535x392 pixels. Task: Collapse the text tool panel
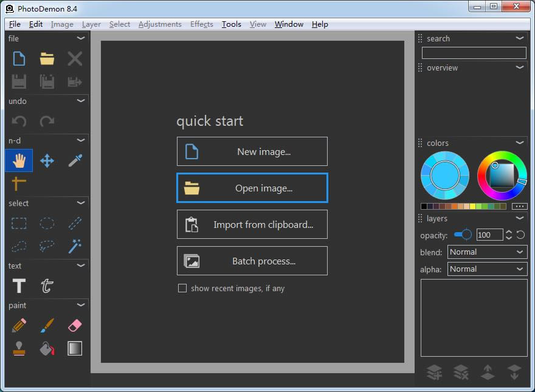(81, 266)
